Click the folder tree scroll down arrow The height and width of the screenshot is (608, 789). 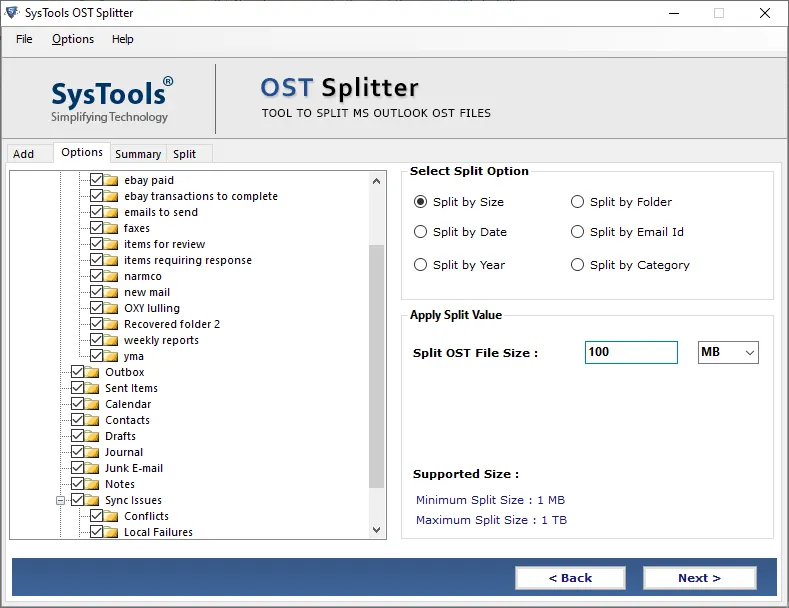click(377, 530)
